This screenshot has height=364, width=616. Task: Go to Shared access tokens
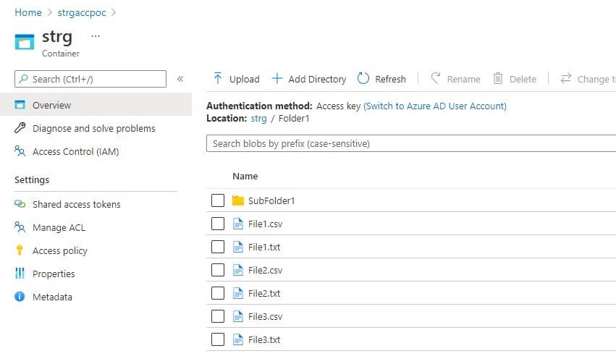point(76,204)
